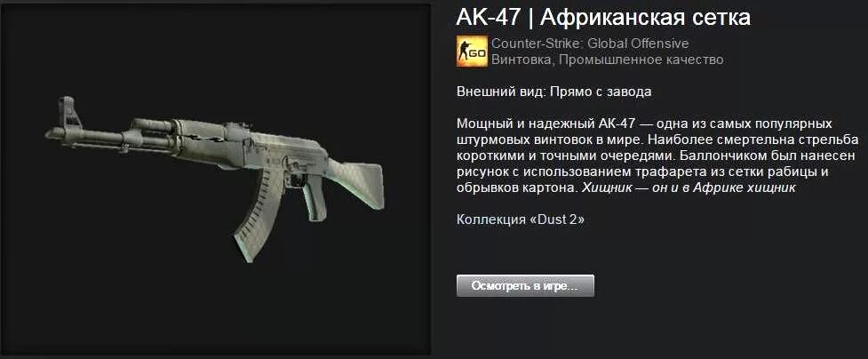Click the «обрывков картона» description text
This screenshot has width=868, height=359.
click(517, 187)
